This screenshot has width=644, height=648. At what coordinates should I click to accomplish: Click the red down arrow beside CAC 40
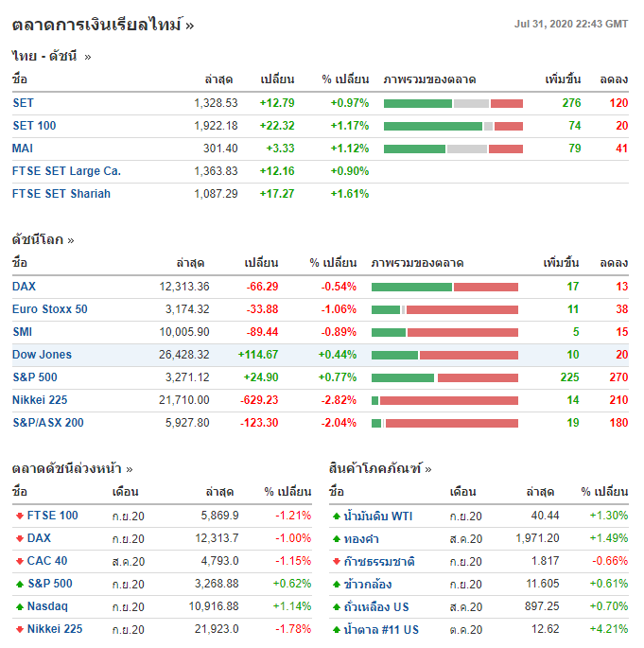19,561
